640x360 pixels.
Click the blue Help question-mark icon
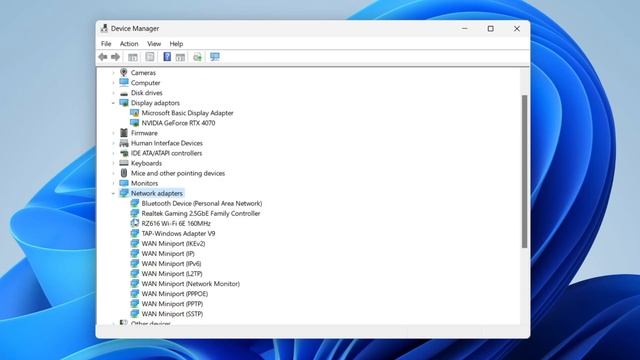click(x=167, y=57)
